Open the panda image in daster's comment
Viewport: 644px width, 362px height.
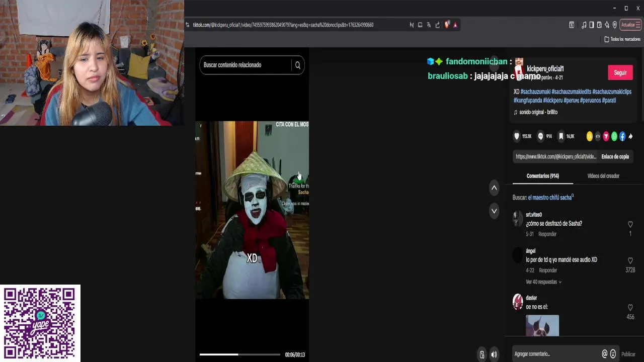[x=542, y=325]
